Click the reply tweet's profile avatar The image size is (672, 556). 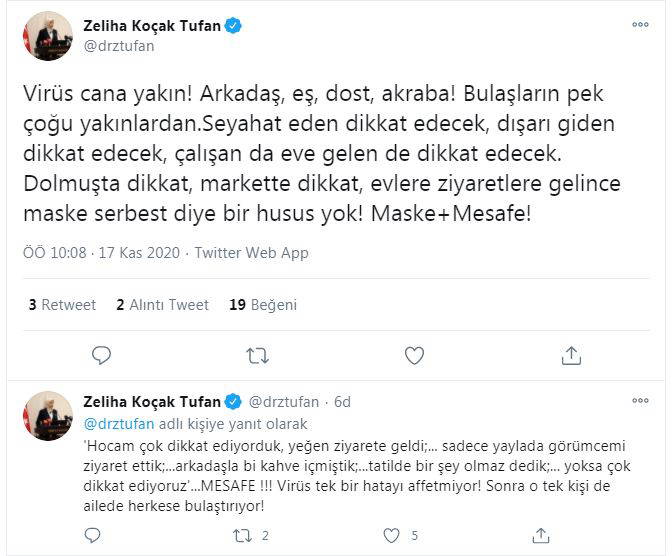pyautogui.click(x=47, y=416)
